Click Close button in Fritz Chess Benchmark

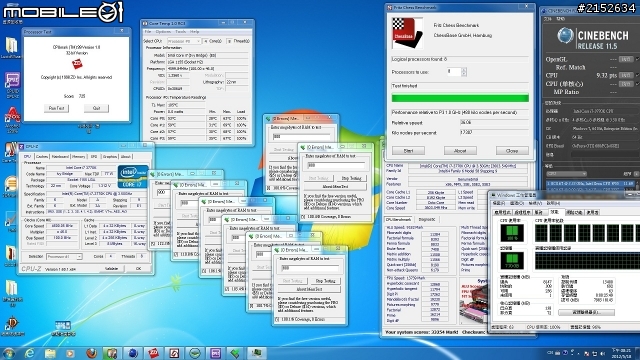pos(512,151)
